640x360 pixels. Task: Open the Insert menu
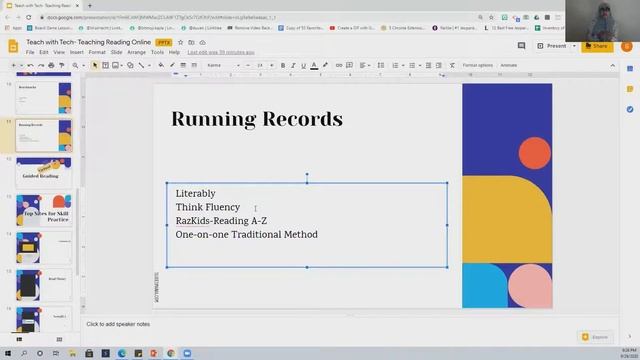76,52
